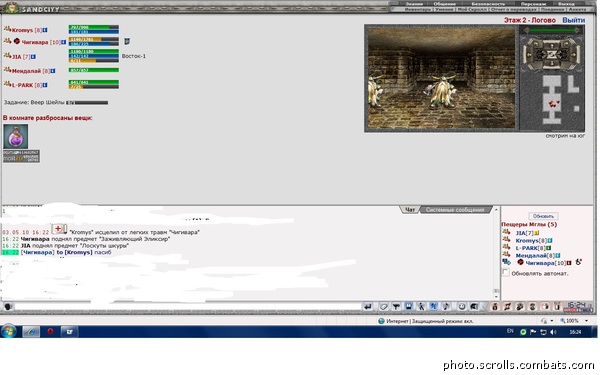This screenshot has width=600, height=375.
Task: Click Мендалай green health bar
Action: click(93, 70)
